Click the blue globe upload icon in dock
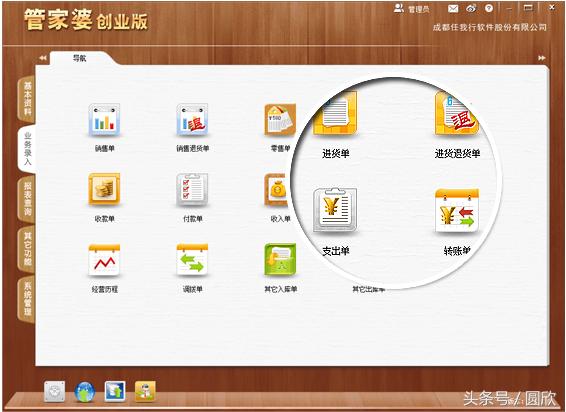The width and height of the screenshot is (566, 412). (x=85, y=392)
